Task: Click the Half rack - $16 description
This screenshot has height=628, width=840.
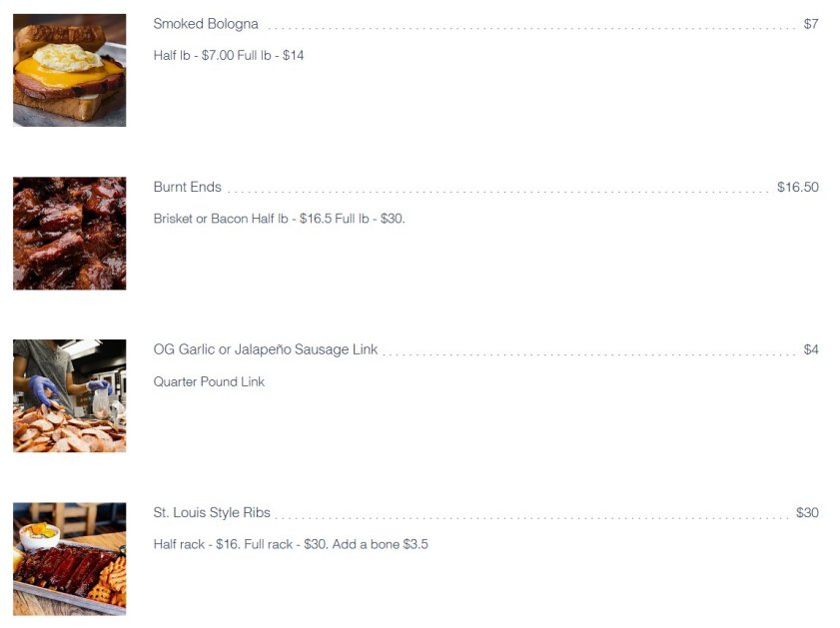Action: pos(291,544)
